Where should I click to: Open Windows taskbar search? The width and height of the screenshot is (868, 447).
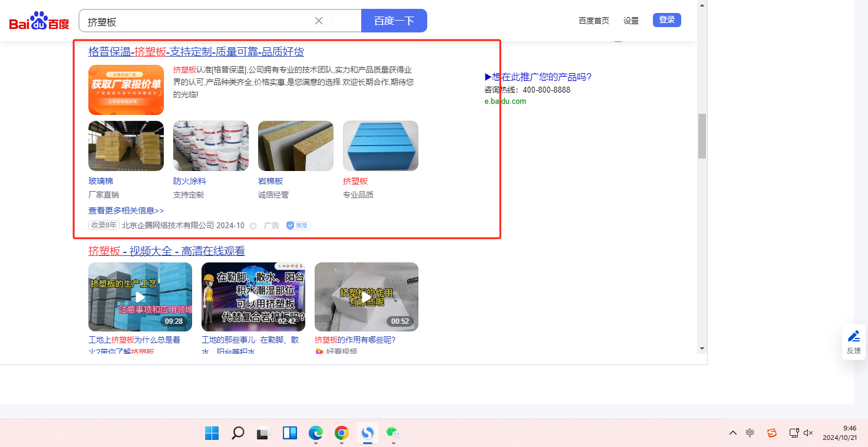(x=238, y=433)
